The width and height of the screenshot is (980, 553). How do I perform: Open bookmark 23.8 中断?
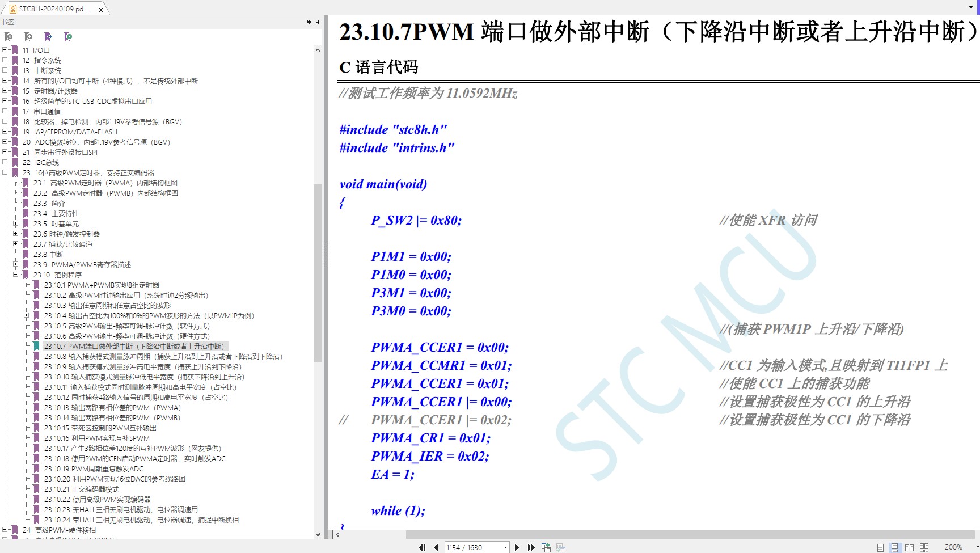[x=48, y=255]
